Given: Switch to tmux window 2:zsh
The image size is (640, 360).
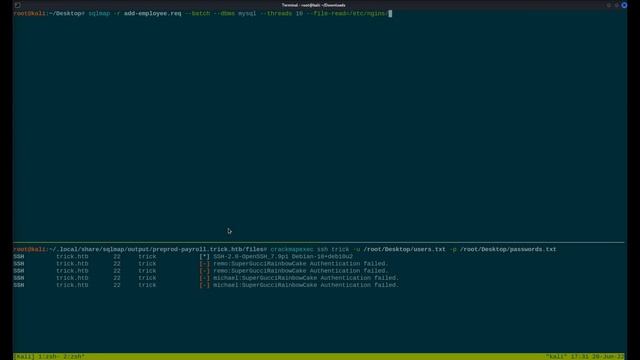Looking at the screenshot, I should coord(73,357).
